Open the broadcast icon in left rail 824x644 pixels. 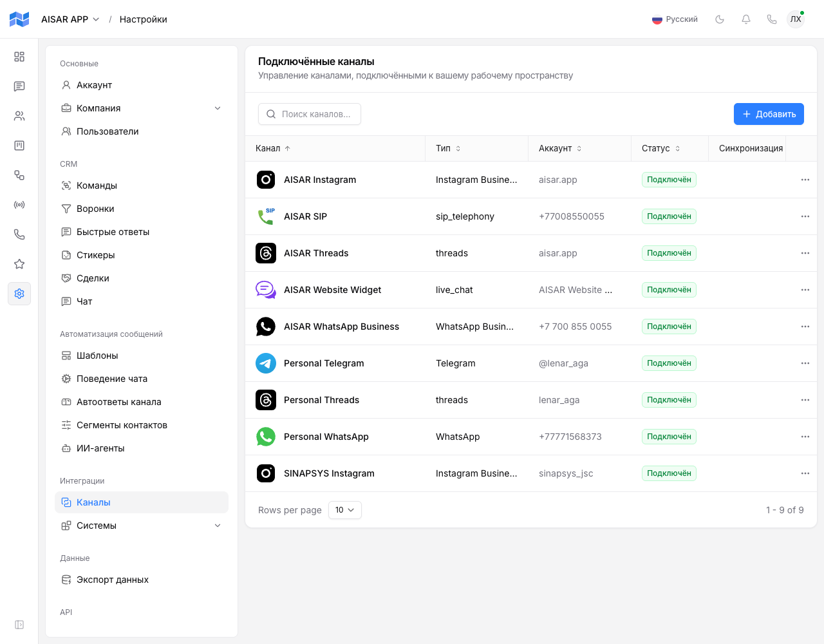pyautogui.click(x=19, y=205)
